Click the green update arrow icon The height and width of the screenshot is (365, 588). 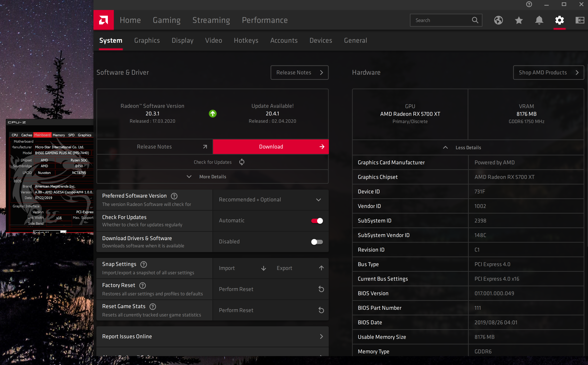click(x=213, y=113)
